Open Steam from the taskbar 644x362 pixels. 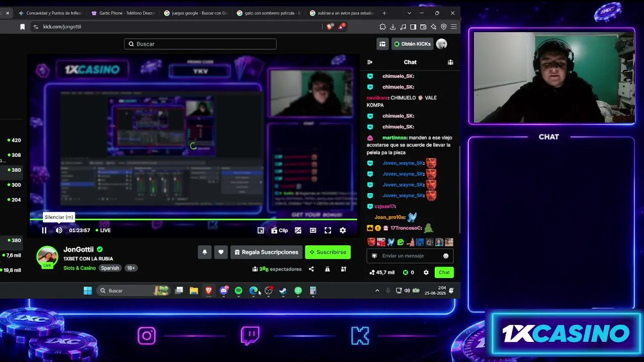coord(283,291)
